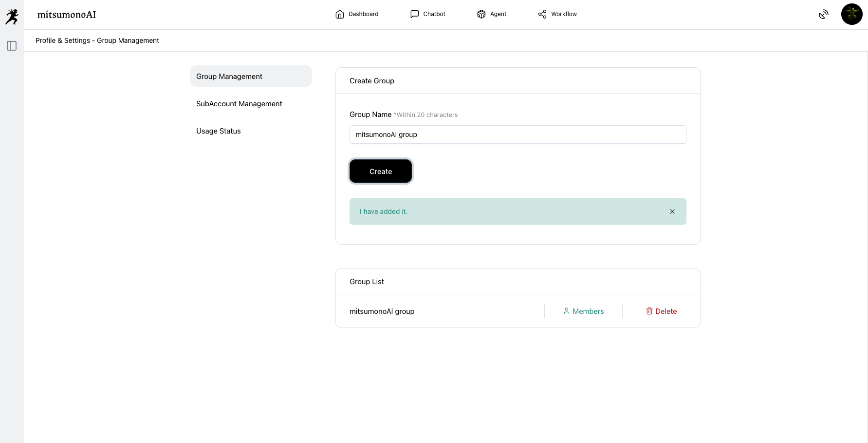Open the user profile avatar
Image resolution: width=868 pixels, height=443 pixels.
pyautogui.click(x=851, y=14)
